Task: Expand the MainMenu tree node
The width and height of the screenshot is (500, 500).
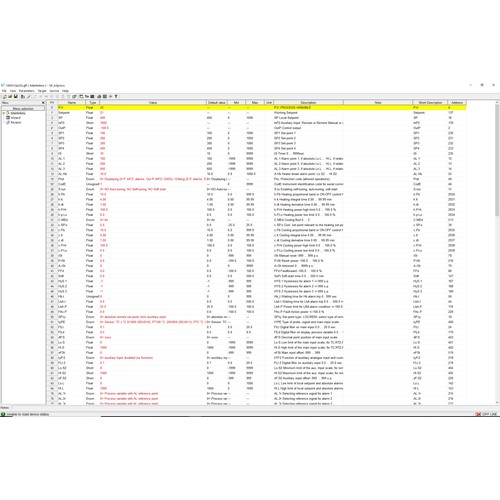Action: (x=4, y=113)
